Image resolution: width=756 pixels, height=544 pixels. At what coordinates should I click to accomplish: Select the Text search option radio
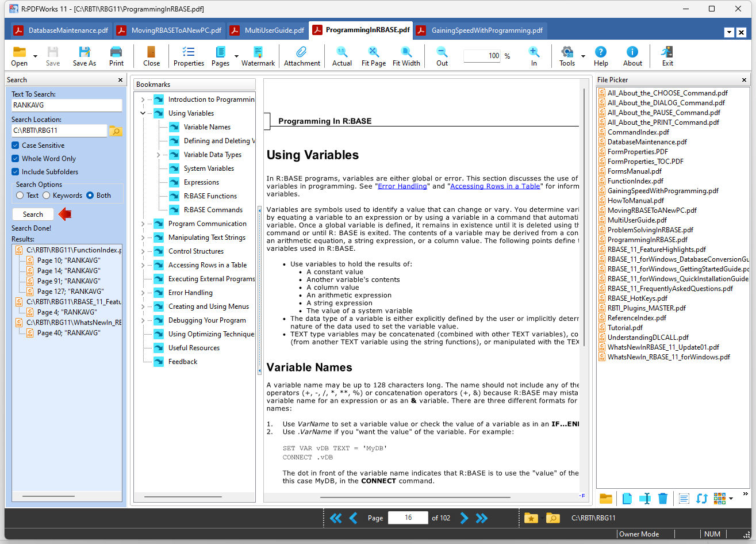[20, 196]
